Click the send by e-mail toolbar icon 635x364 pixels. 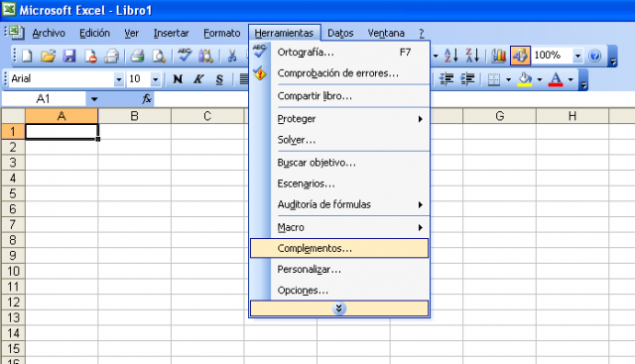[x=111, y=56]
